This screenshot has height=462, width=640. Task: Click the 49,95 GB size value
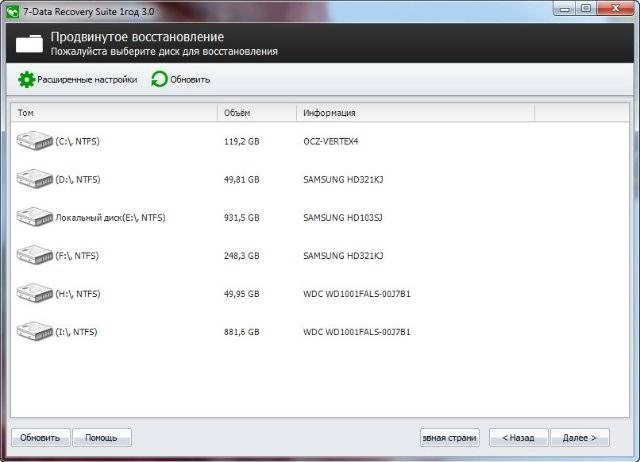pyautogui.click(x=242, y=294)
